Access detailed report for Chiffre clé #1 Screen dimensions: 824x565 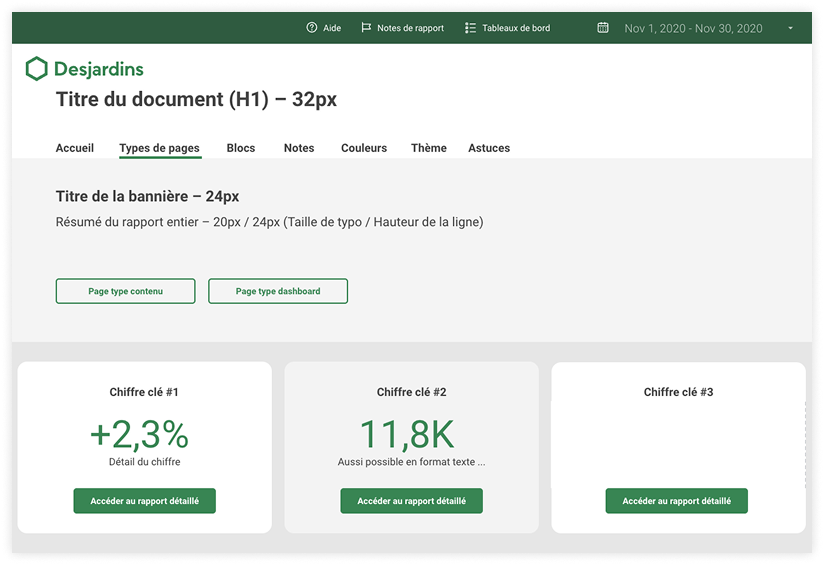click(x=144, y=501)
